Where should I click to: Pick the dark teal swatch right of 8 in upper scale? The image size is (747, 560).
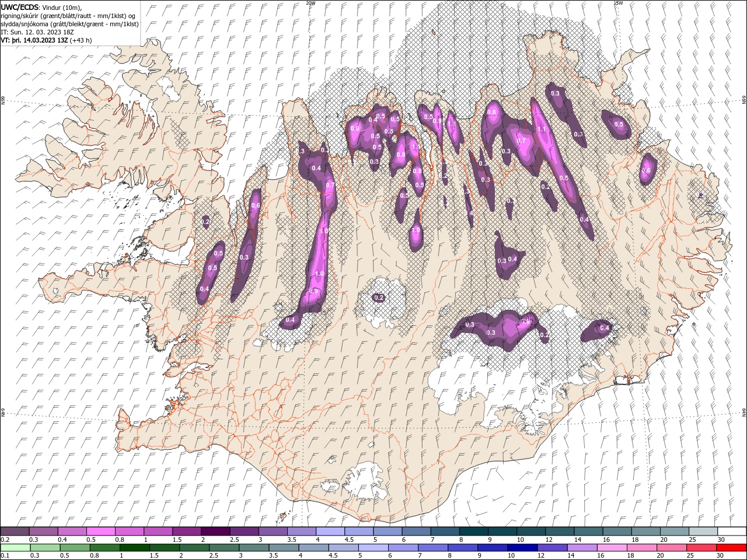[474, 531]
